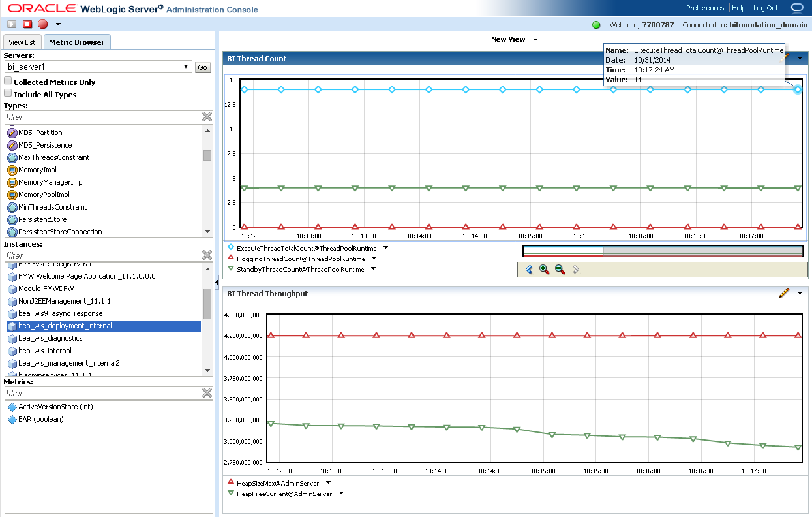Click chart pan forward arrow icon
This screenshot has height=517, width=812.
[x=576, y=269]
